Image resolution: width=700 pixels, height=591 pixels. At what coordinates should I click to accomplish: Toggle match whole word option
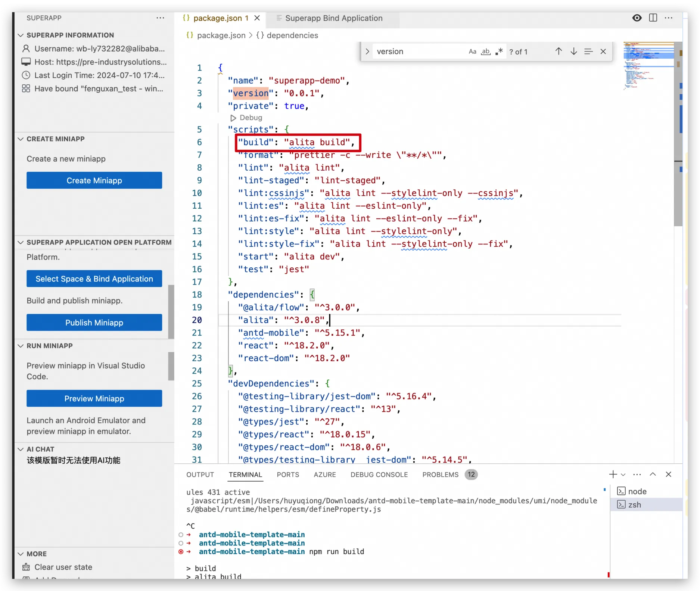(x=485, y=52)
